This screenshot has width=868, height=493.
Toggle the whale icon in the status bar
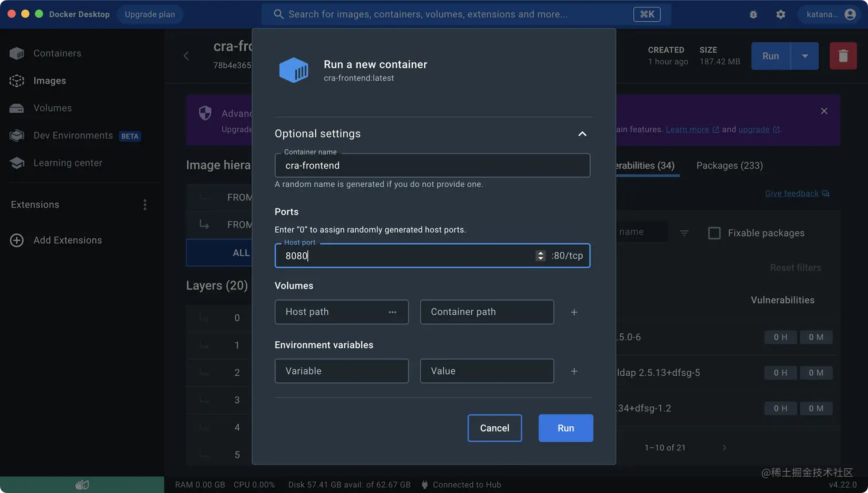pyautogui.click(x=82, y=485)
